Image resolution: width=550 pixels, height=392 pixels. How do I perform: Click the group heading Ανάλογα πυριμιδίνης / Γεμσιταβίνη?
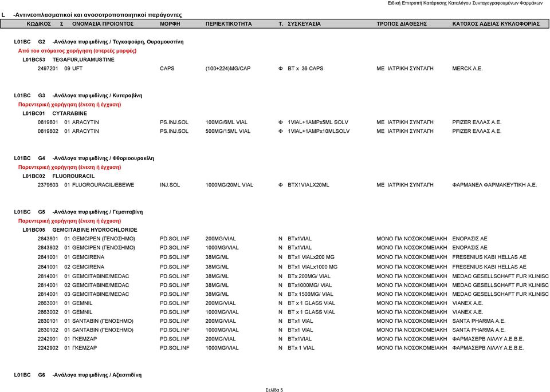click(x=97, y=212)
